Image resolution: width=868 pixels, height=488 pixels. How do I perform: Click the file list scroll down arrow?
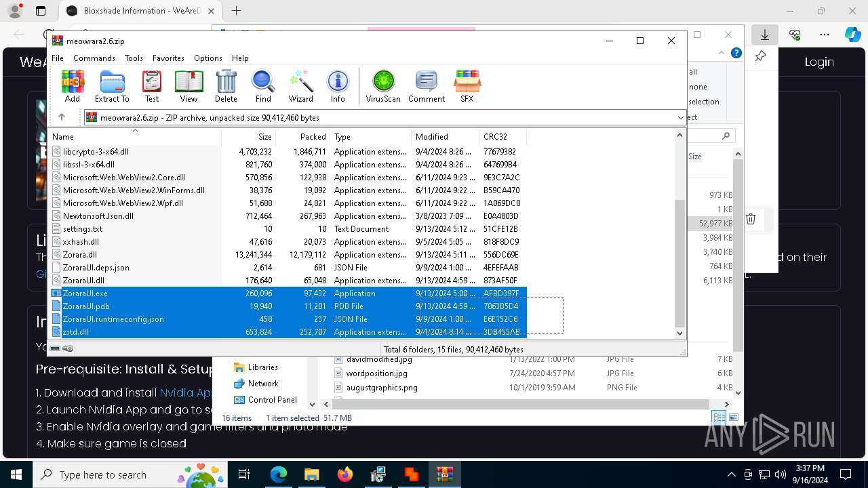tap(680, 333)
